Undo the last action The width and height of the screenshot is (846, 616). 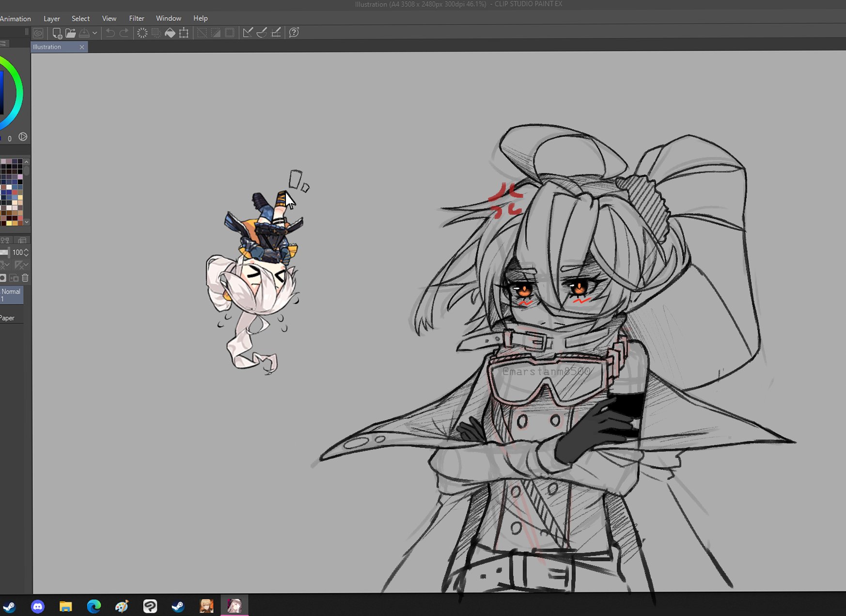pos(110,33)
